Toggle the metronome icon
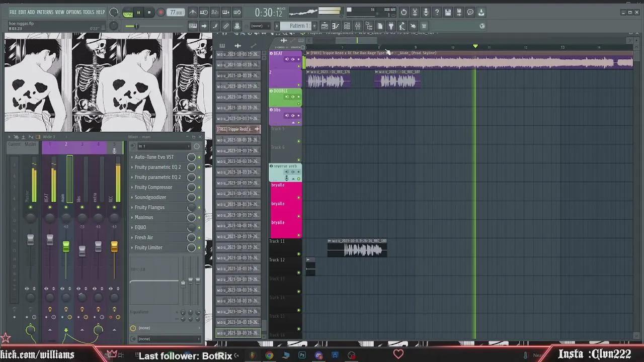Viewport: 644px width, 362px height. (x=193, y=13)
